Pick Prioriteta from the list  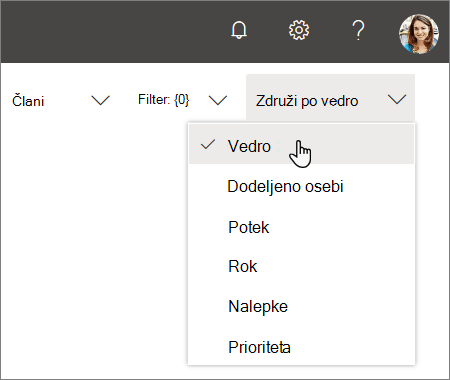[301, 347]
